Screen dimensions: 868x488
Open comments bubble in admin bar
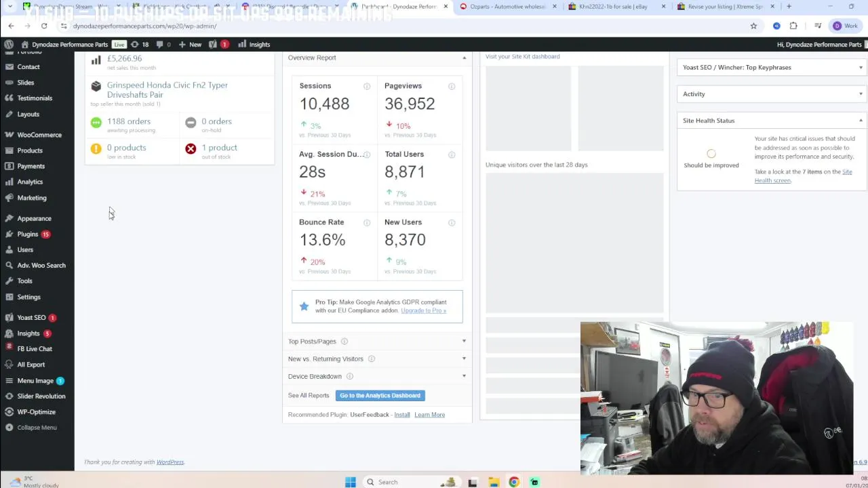point(163,44)
